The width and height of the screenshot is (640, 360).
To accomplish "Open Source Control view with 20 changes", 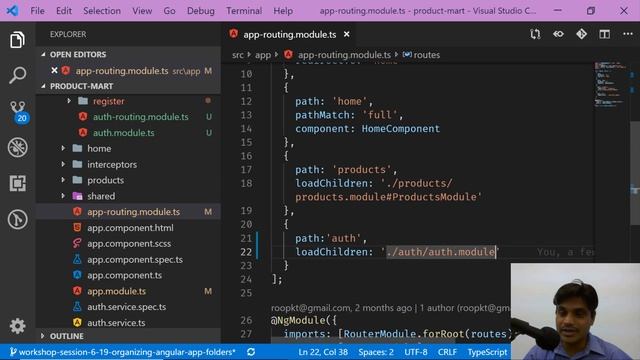I will (18, 111).
